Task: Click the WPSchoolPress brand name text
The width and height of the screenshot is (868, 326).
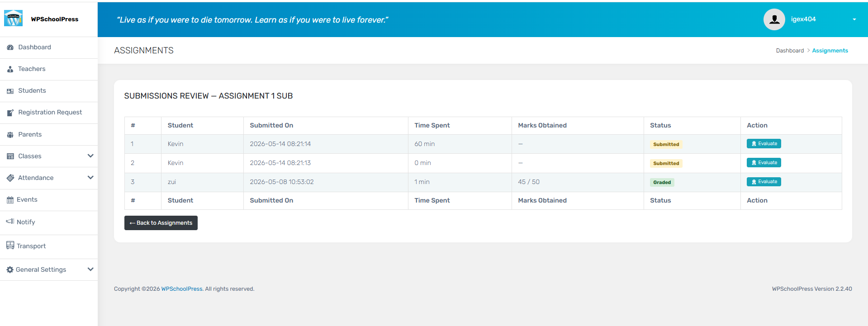Action: pyautogui.click(x=55, y=19)
